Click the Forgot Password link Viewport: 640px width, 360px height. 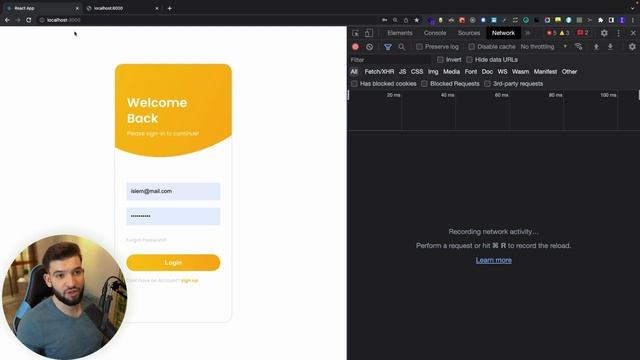[146, 240]
